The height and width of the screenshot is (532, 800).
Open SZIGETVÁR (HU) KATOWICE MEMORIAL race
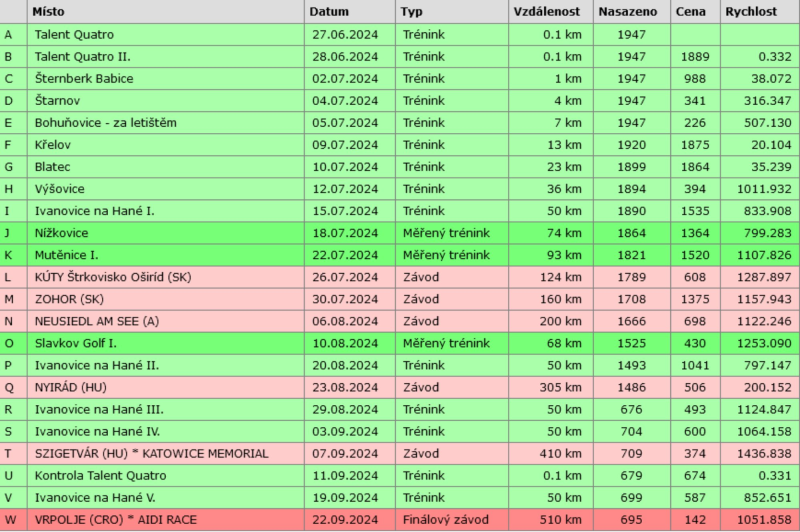(x=151, y=453)
